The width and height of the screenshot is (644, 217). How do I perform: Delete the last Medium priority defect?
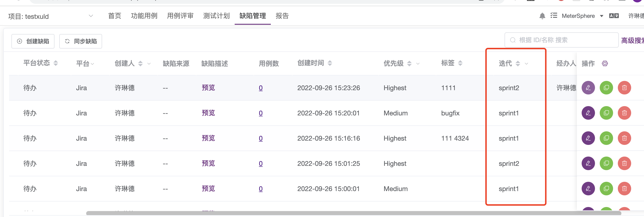coord(624,188)
